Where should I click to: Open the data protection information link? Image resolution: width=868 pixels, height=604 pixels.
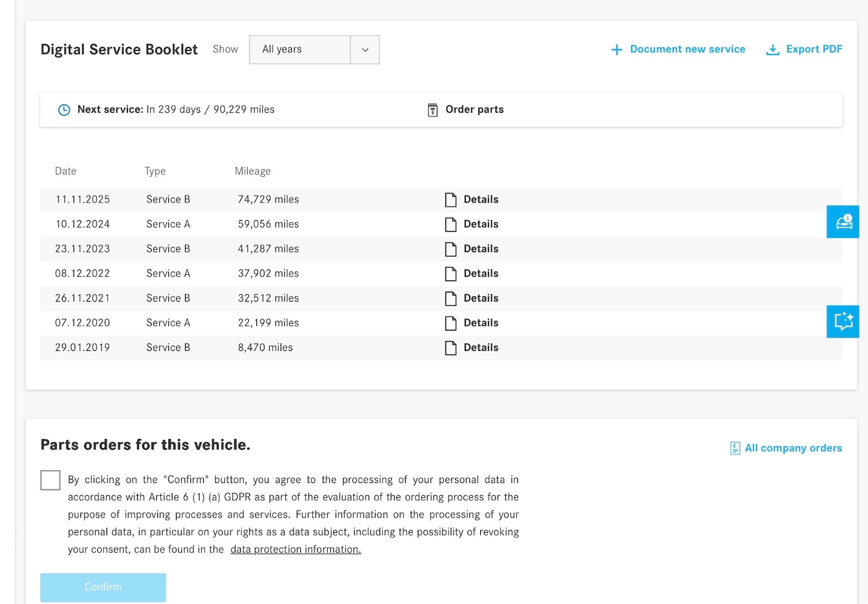point(296,550)
